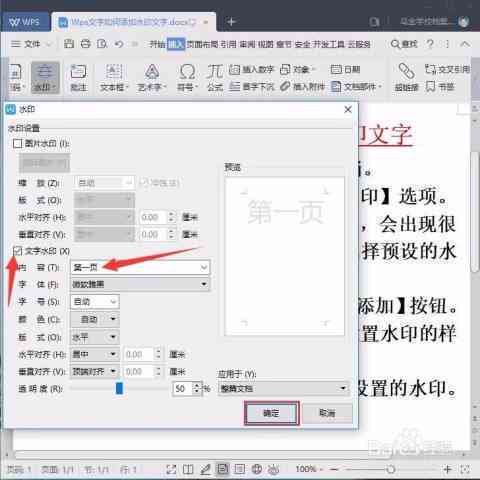Open the Text Box (文本框) tool

(x=114, y=77)
